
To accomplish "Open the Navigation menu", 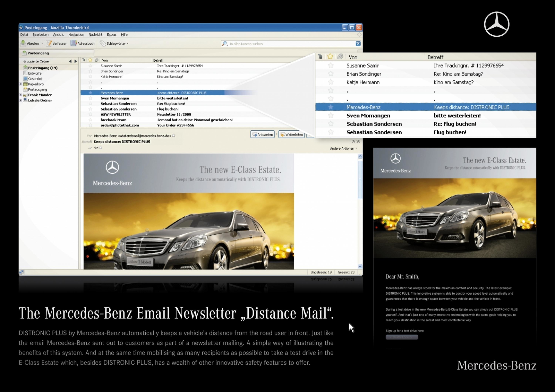I will click(x=76, y=35).
